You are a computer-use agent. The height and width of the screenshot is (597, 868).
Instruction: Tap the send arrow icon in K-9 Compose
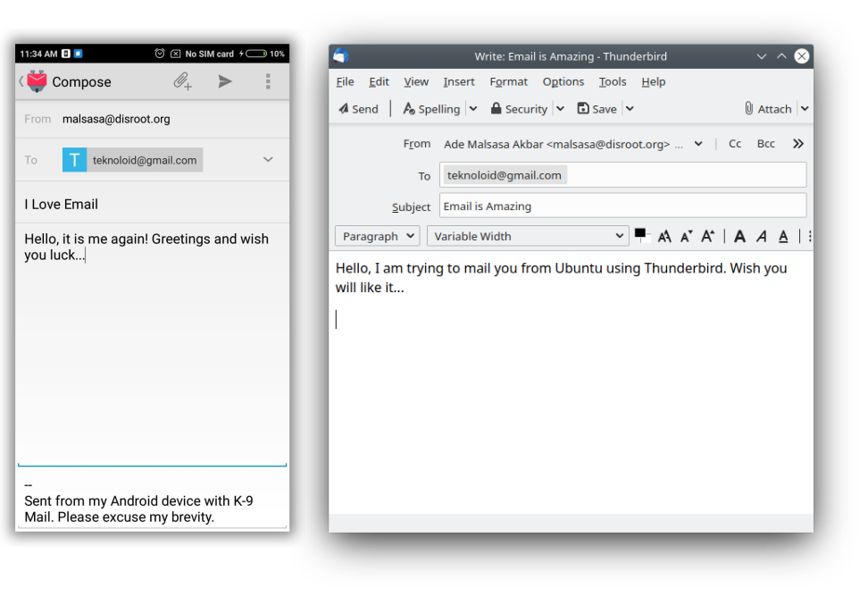pos(225,81)
